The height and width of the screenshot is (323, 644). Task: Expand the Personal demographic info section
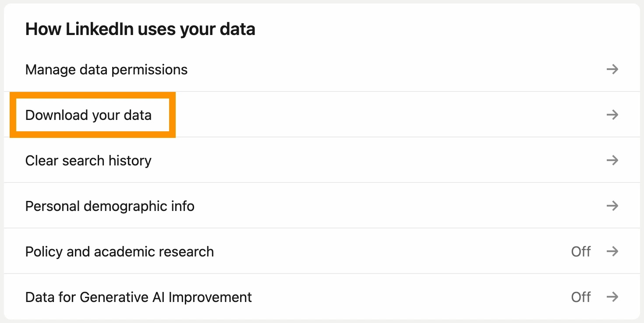click(110, 206)
